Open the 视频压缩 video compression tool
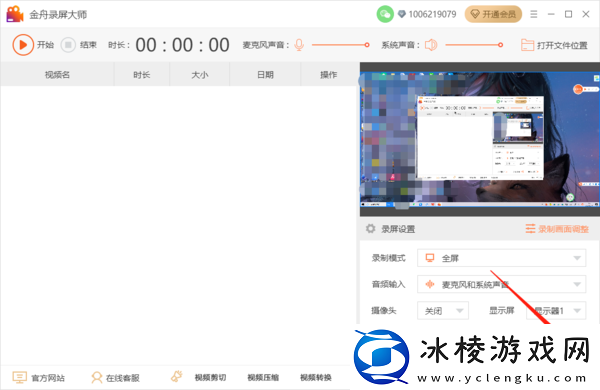600x390 pixels. pyautogui.click(x=263, y=378)
